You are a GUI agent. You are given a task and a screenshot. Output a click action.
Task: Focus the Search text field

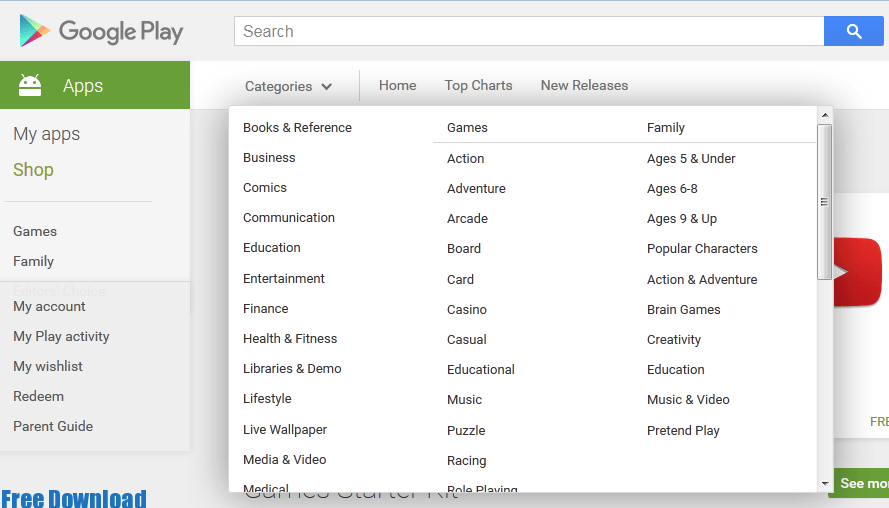(x=529, y=31)
